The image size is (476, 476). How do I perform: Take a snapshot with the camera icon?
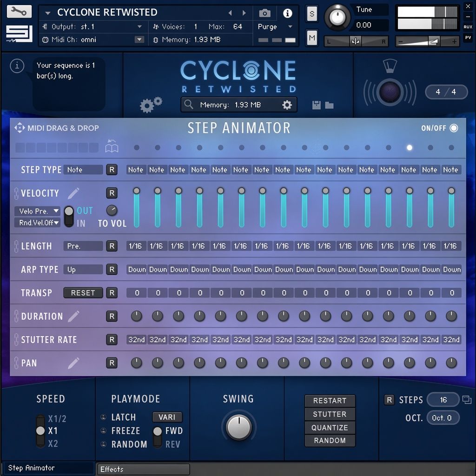[x=264, y=13]
